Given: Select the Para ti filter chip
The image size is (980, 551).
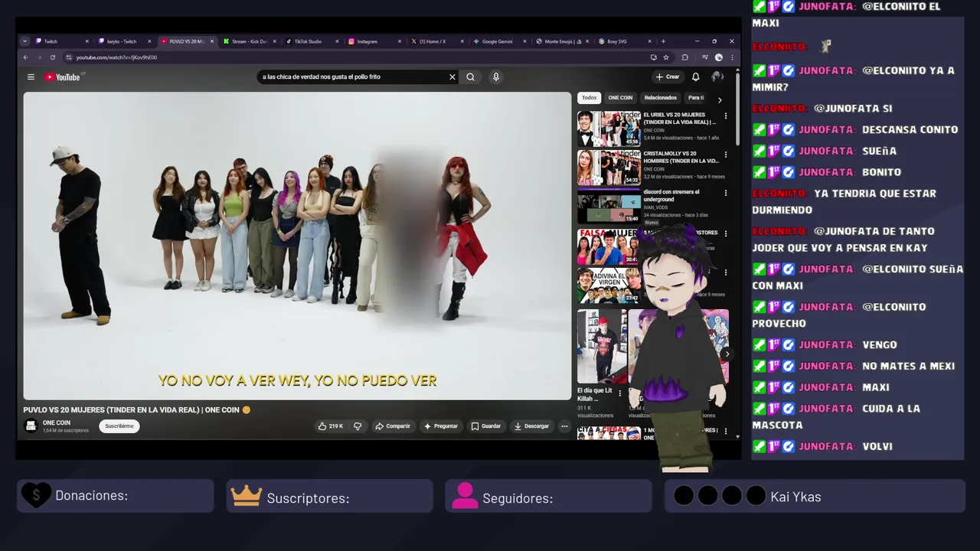Looking at the screenshot, I should (695, 98).
